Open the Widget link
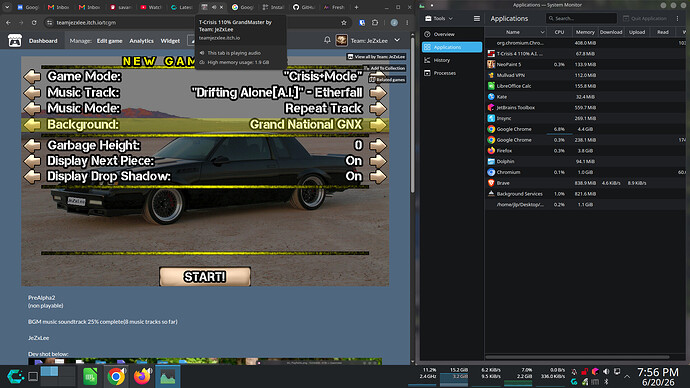Viewport: 690px width, 388px height. 170,41
